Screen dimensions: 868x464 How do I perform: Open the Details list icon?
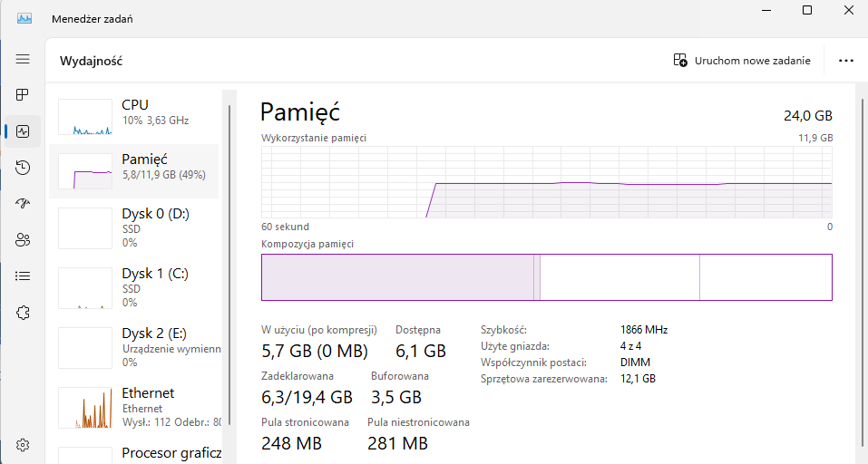(x=23, y=276)
